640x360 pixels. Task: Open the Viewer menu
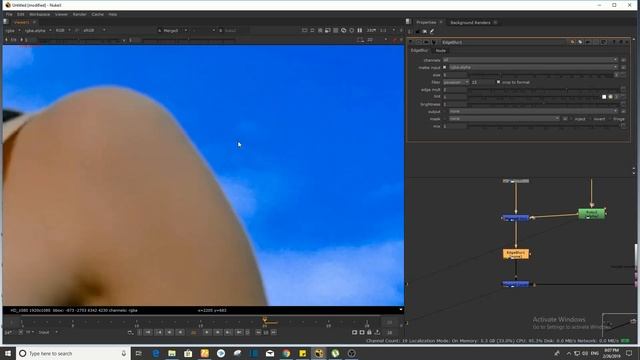pos(61,14)
